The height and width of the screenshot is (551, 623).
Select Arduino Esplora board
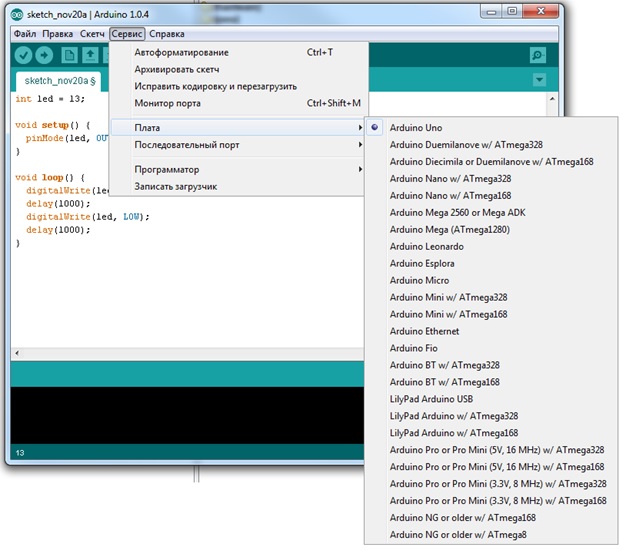click(491, 263)
